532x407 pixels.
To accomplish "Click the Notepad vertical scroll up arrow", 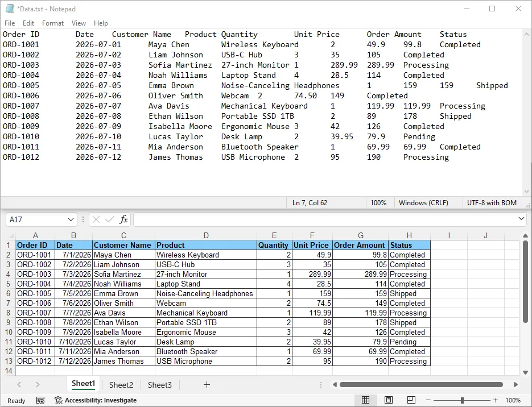I will tap(526, 35).
